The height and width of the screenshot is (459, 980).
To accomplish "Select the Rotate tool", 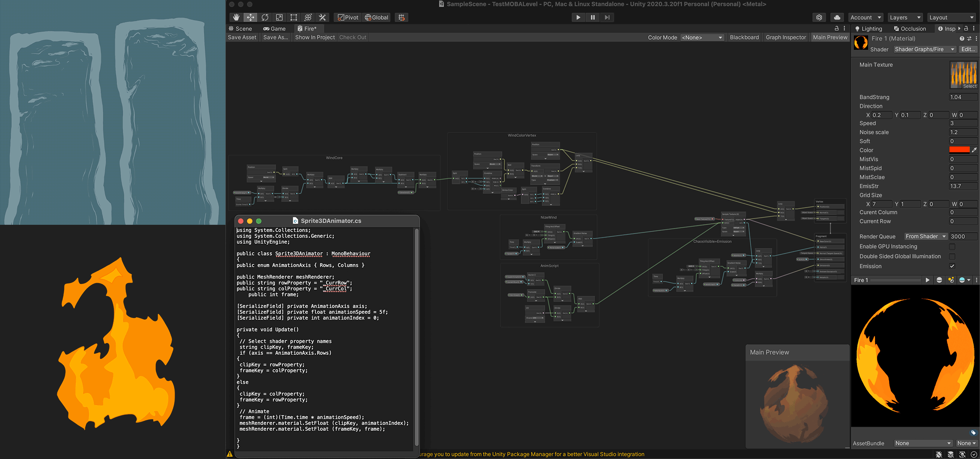I will click(265, 17).
